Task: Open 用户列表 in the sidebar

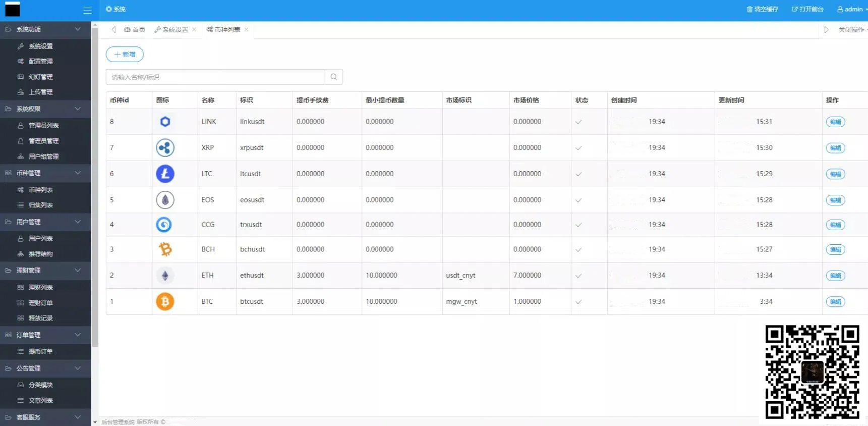Action: coord(40,238)
